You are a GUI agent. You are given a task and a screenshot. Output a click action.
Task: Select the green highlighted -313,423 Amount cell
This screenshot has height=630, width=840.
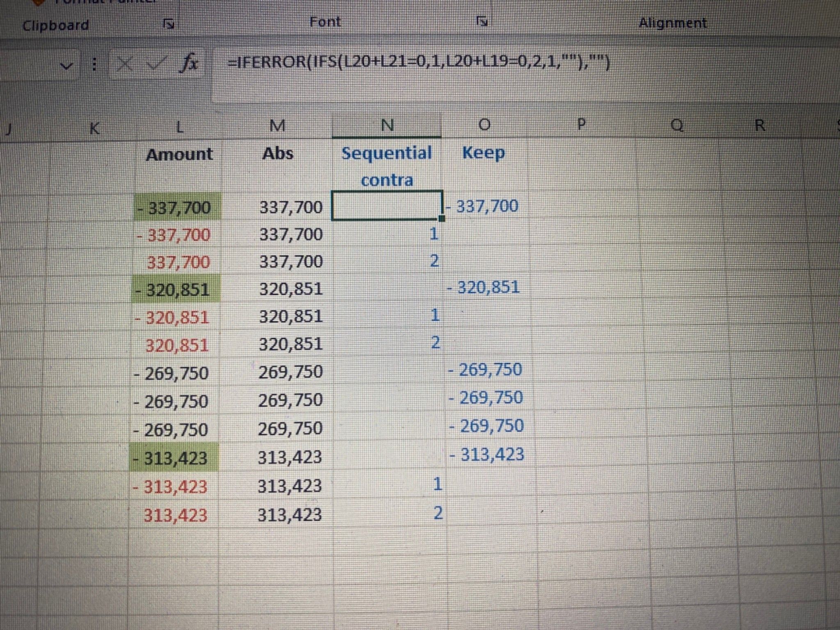[x=174, y=458]
